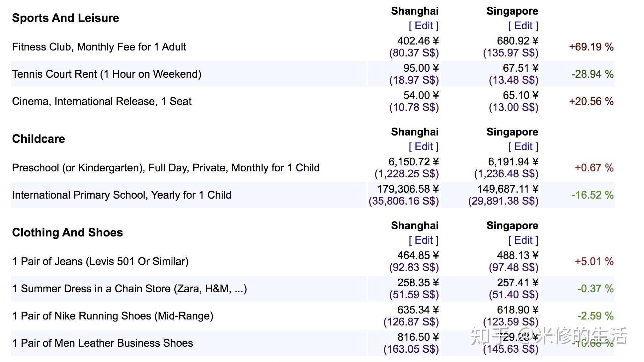Viewport: 644px width, 362px height.
Task: Select the Fitness Club Monthly Fee row label
Action: coord(99,47)
